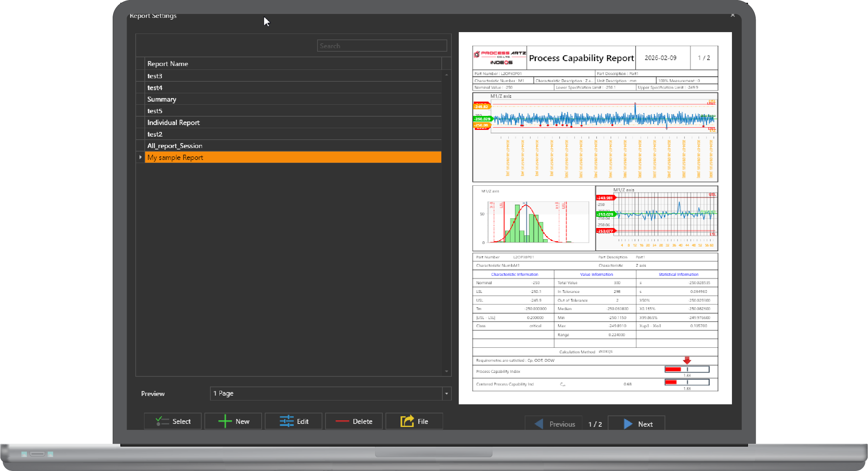The image size is (868, 471).
Task: Select the test3 report row
Action: pyautogui.click(x=155, y=76)
